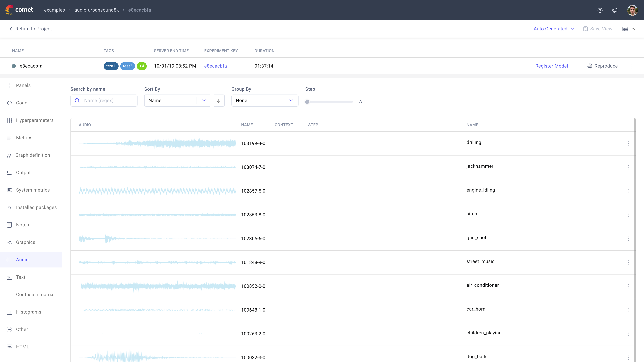This screenshot has height=362, width=644.
Task: Open the Group By None dropdown
Action: pos(264,100)
